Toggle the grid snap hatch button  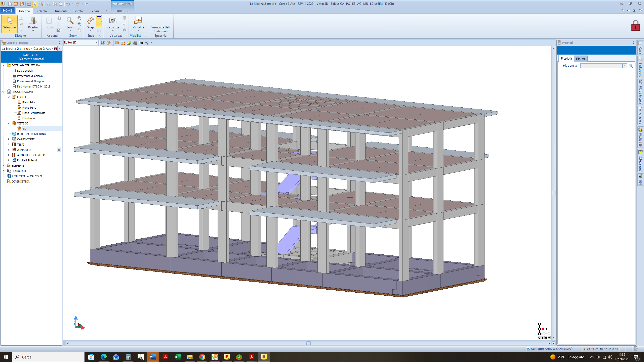coord(99,30)
